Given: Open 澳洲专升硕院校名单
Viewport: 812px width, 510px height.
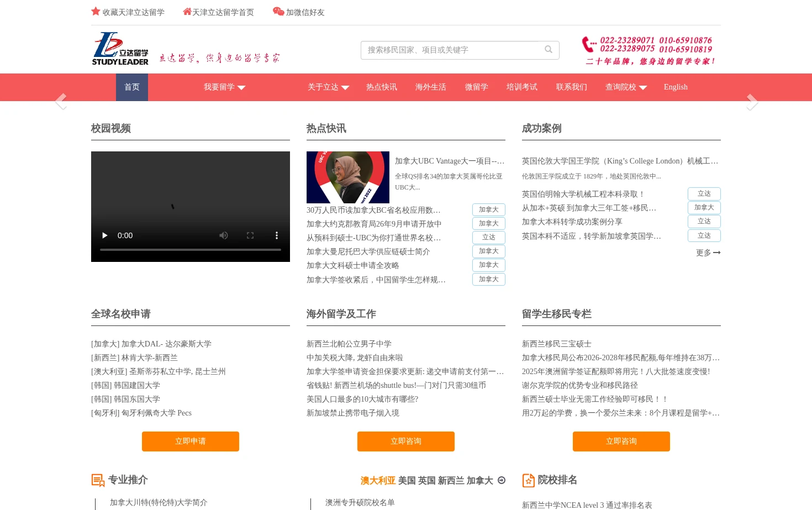Looking at the screenshot, I should pyautogui.click(x=360, y=503).
